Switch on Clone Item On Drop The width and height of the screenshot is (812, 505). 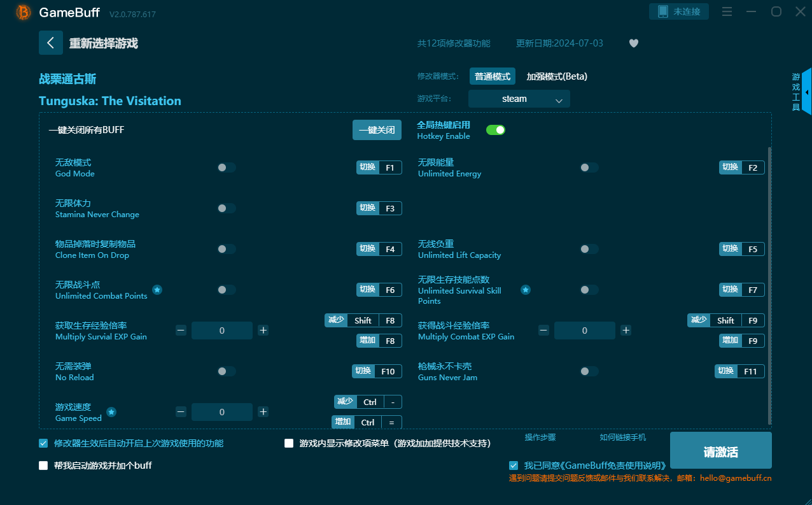pos(227,249)
